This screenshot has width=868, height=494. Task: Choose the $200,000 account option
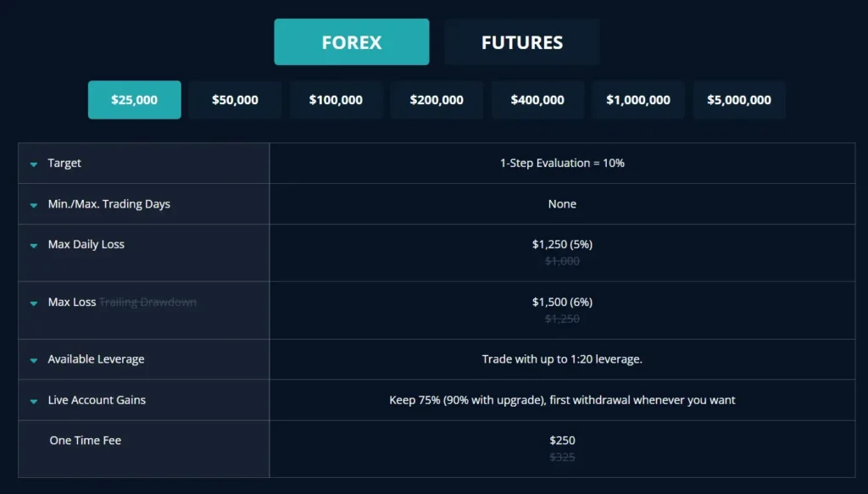tap(437, 100)
